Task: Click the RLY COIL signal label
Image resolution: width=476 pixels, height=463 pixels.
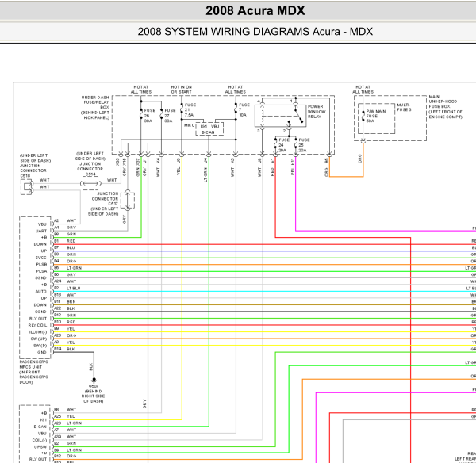Action: (37, 325)
